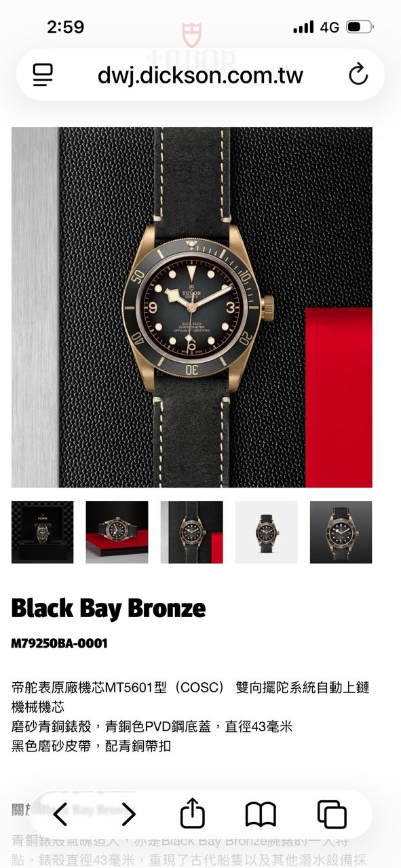Reload the page with the refresh icon

click(x=358, y=75)
